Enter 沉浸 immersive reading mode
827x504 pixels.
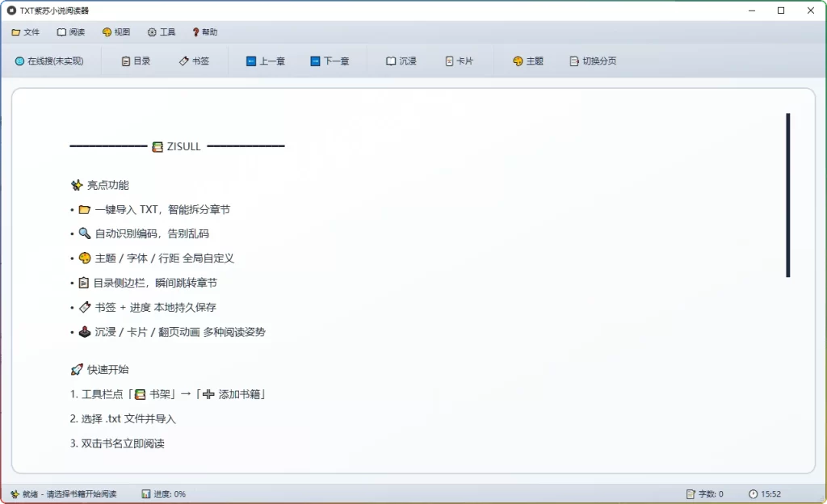[401, 60]
